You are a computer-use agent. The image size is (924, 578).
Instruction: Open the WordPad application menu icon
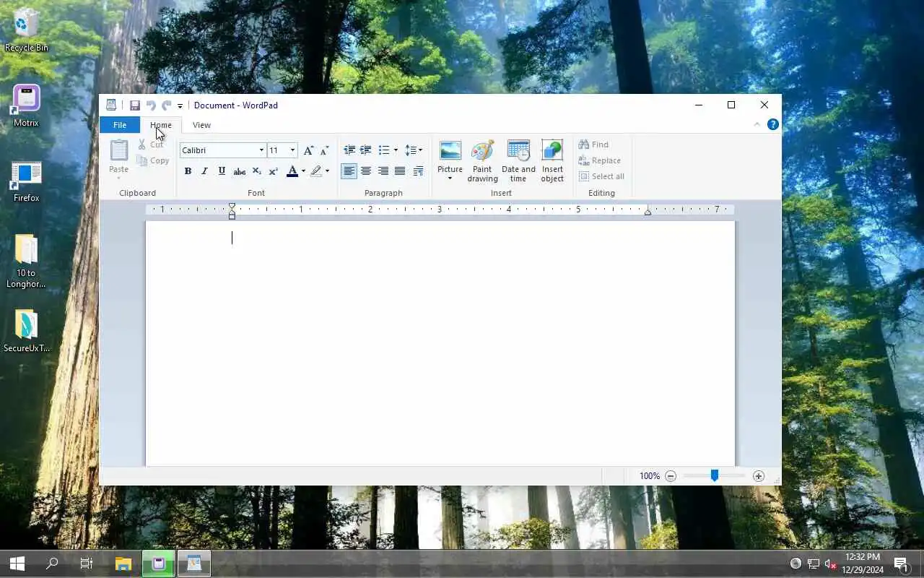pyautogui.click(x=111, y=105)
